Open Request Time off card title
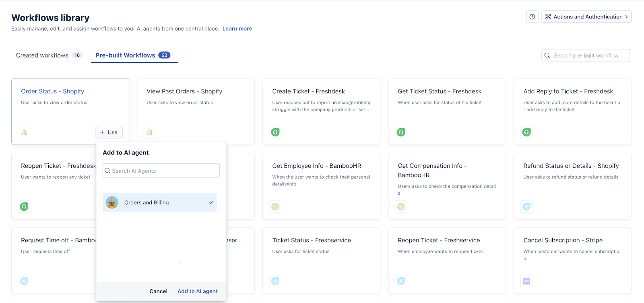The width and height of the screenshot is (644, 303). [58, 240]
